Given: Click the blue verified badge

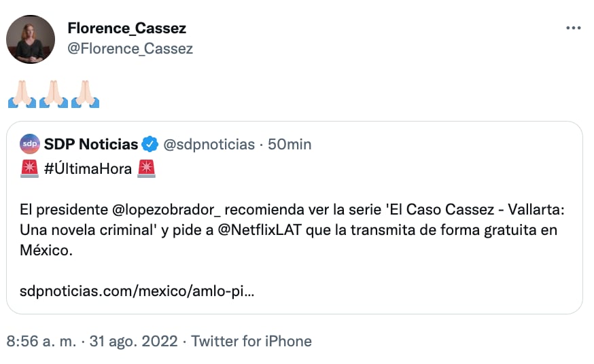Looking at the screenshot, I should click(151, 144).
